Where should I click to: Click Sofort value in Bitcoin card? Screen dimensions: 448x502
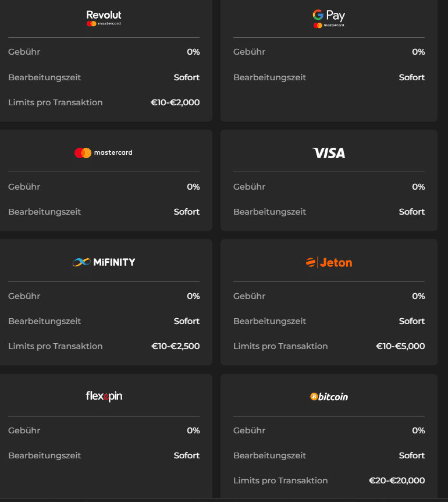[x=412, y=455]
